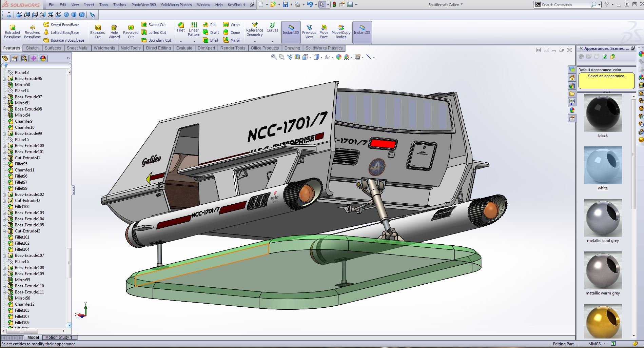Switch to the Sketch tab
Image resolution: width=644 pixels, height=348 pixels.
(33, 48)
